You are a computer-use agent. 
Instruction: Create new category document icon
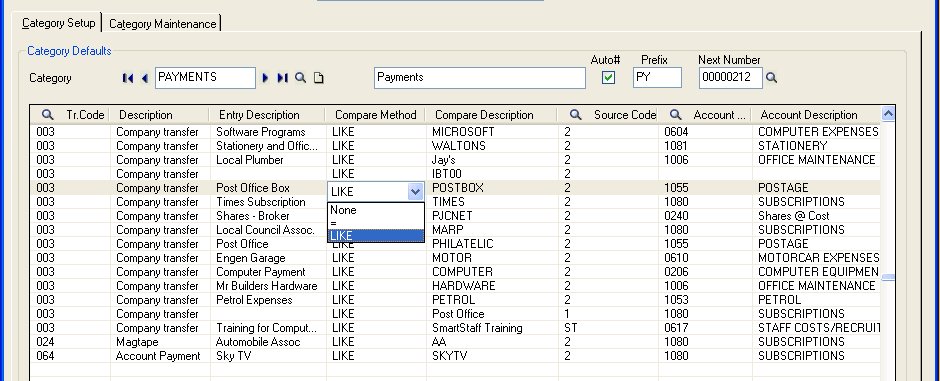(x=319, y=78)
